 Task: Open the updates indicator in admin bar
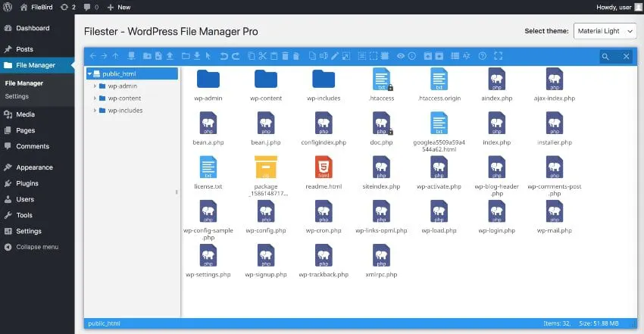[x=67, y=7]
